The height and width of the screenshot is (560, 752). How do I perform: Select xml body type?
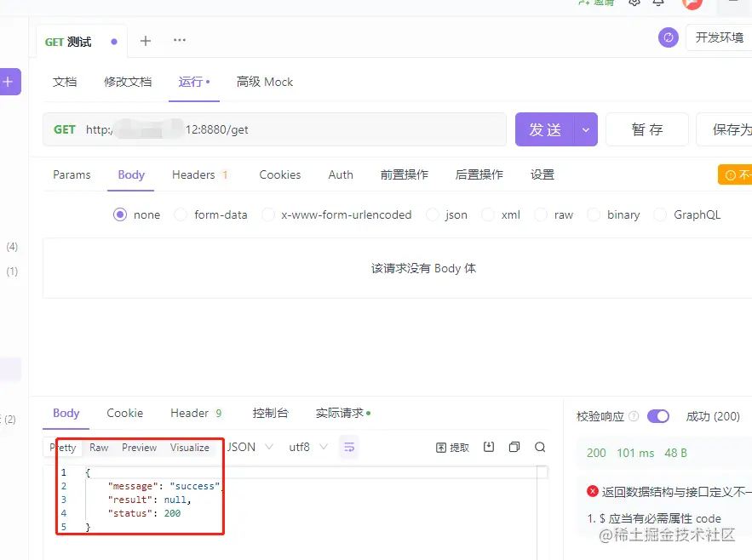pos(488,214)
